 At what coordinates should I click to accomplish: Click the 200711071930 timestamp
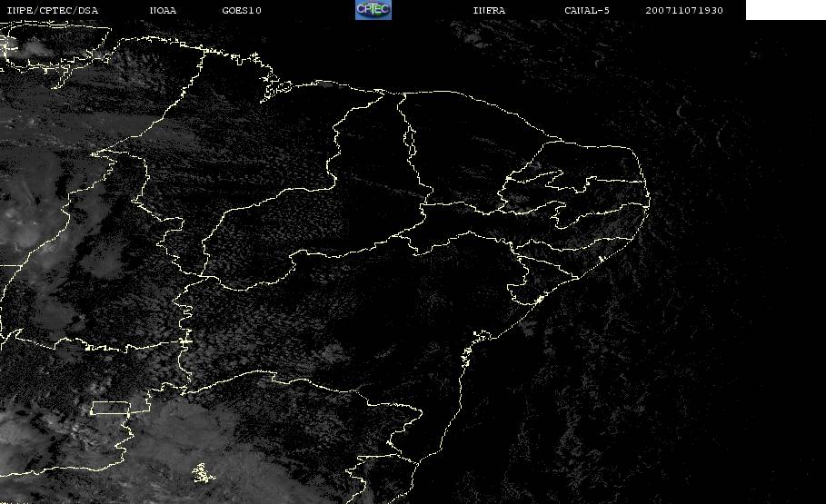684,11
